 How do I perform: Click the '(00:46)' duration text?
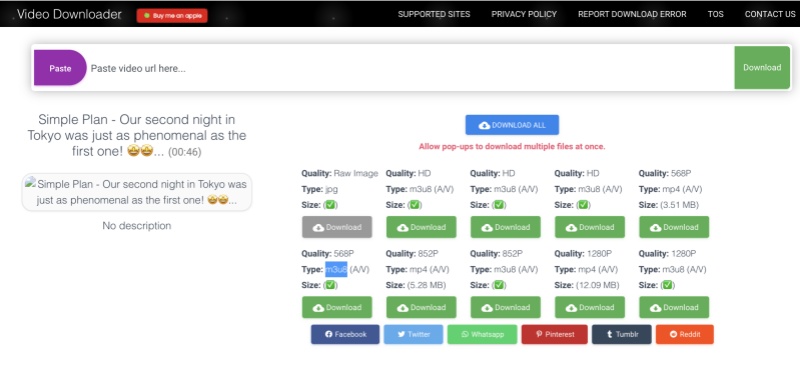click(185, 152)
